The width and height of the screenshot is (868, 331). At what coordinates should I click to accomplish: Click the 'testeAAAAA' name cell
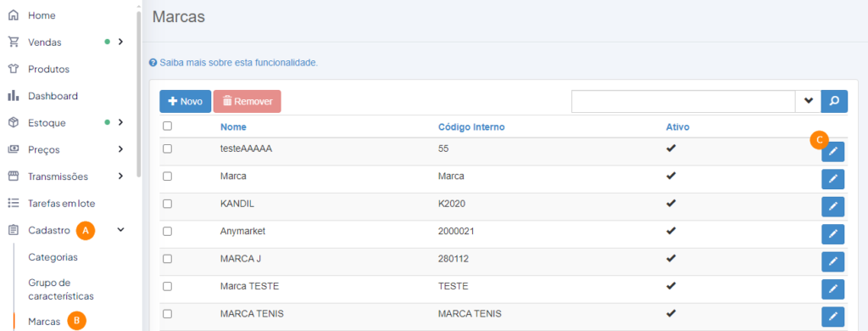pyautogui.click(x=247, y=149)
